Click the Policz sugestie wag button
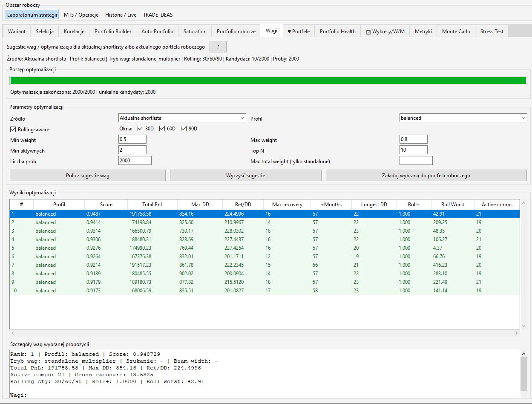This screenshot has height=404, width=532. [x=88, y=175]
